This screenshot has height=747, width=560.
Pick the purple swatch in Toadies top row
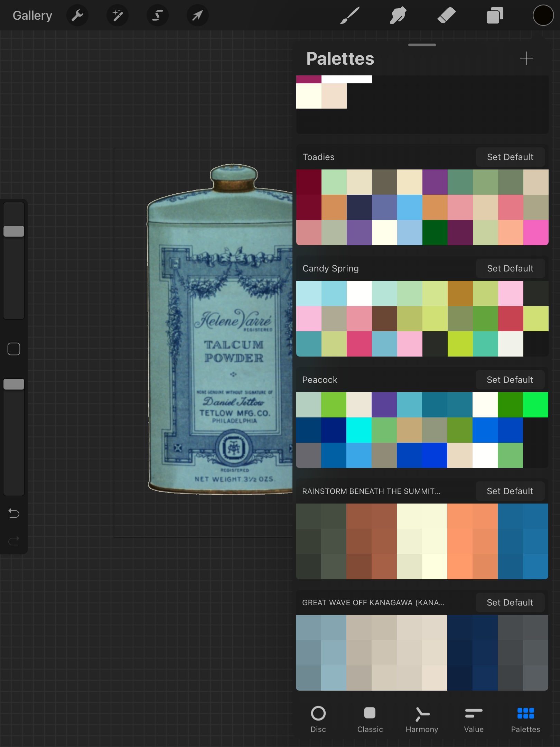pyautogui.click(x=435, y=182)
